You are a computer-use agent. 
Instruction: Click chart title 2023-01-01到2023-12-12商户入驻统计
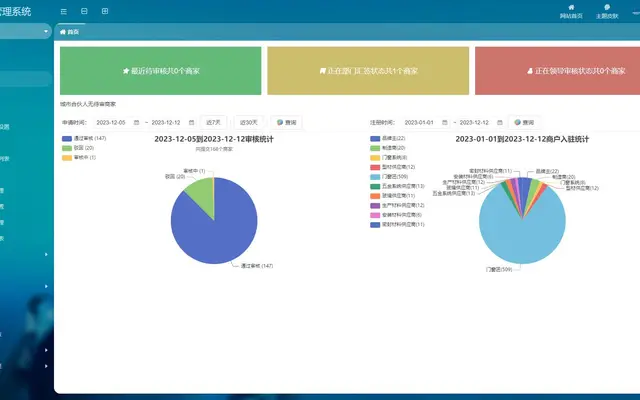point(522,139)
